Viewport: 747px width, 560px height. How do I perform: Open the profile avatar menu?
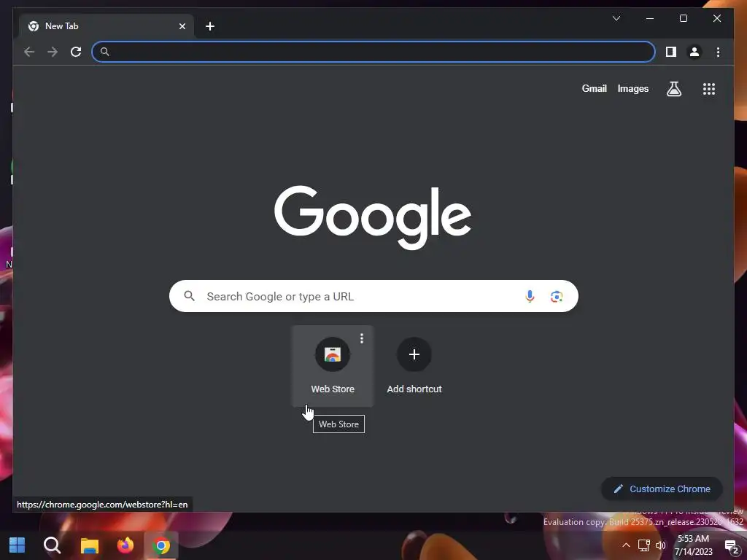point(694,52)
